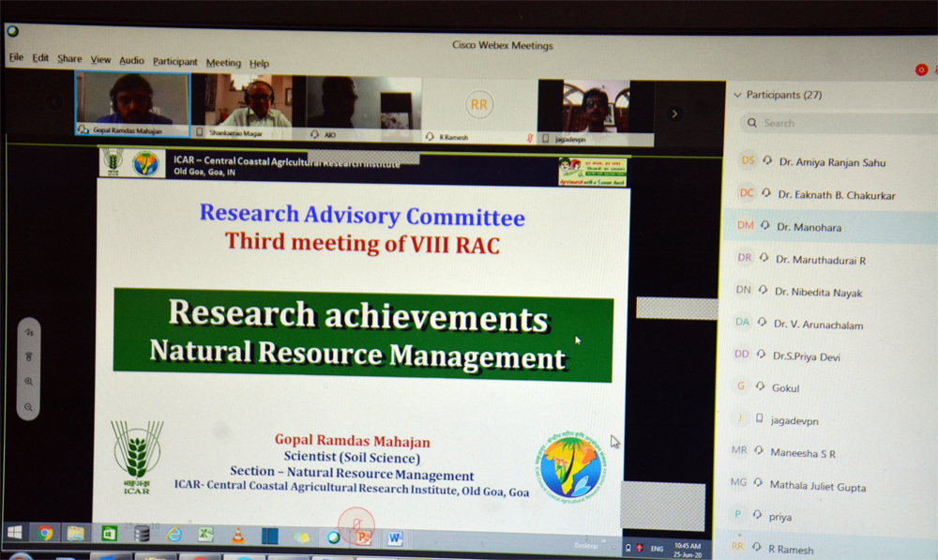Click DS avatar of Dr. Amiya Ranjan Sahu
938x560 pixels.
[748, 160]
